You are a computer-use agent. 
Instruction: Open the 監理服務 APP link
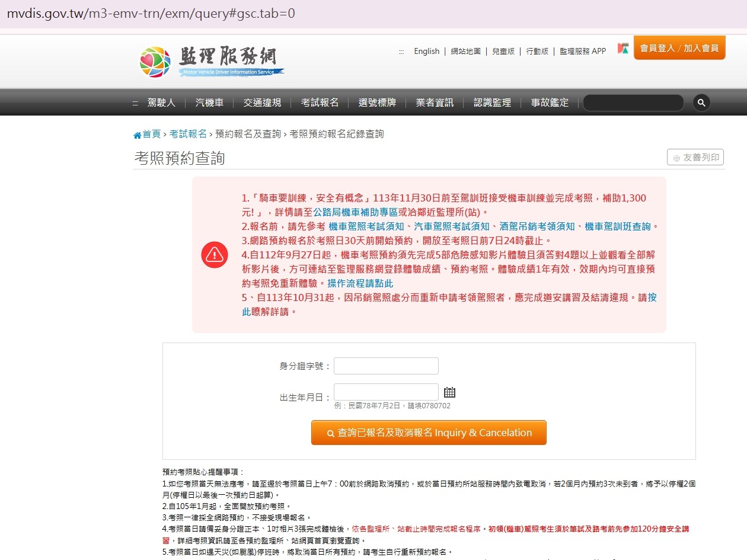(x=583, y=52)
